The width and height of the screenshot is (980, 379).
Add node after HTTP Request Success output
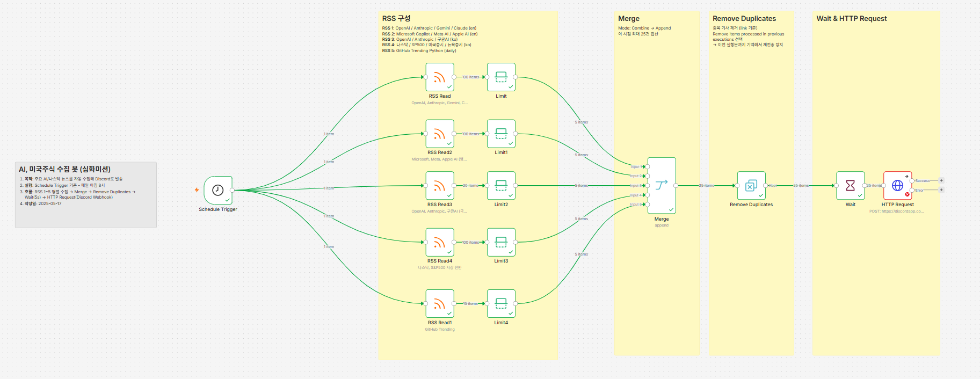[941, 181]
